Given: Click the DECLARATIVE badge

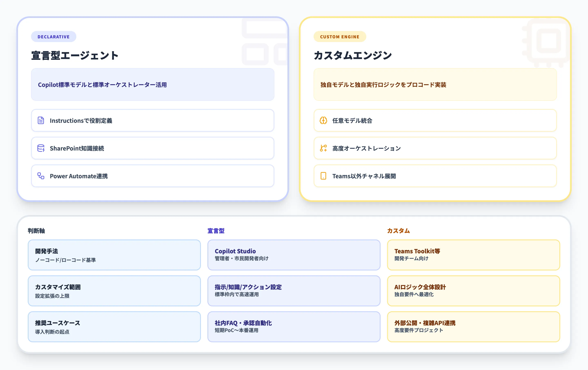Looking at the screenshot, I should 53,37.
